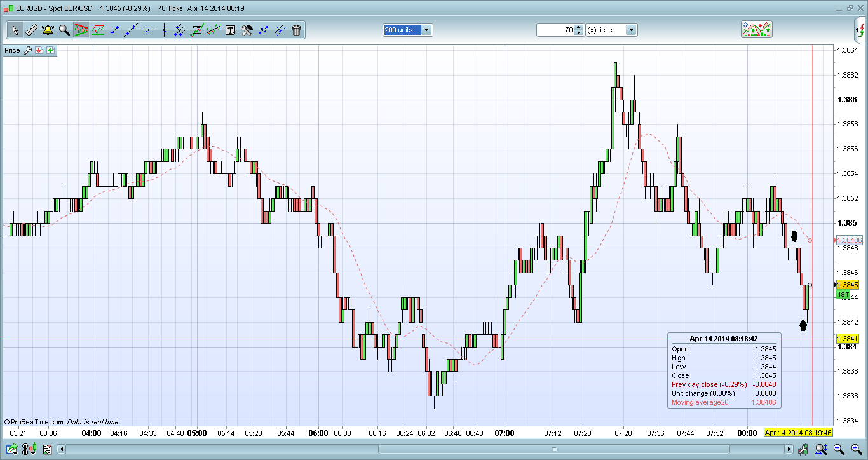Click the horizontal scrollbar left arrow
Viewport: 868px width, 460px height.
(62, 449)
